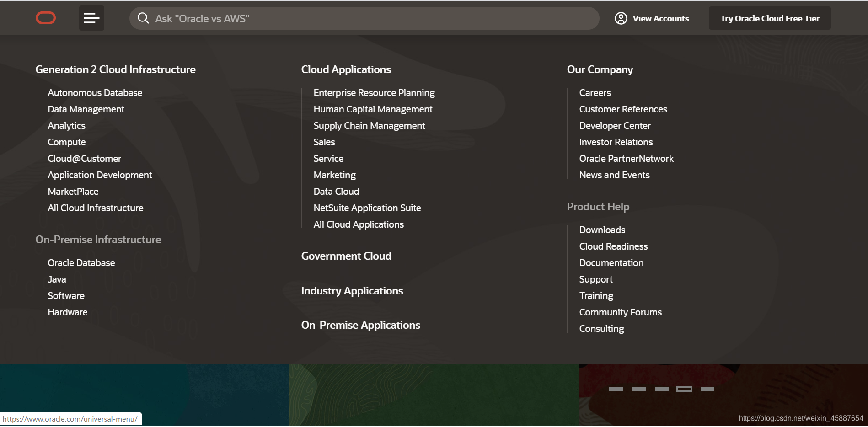This screenshot has height=427, width=868.
Task: Open NetSuite Application Suite
Action: pyautogui.click(x=367, y=208)
